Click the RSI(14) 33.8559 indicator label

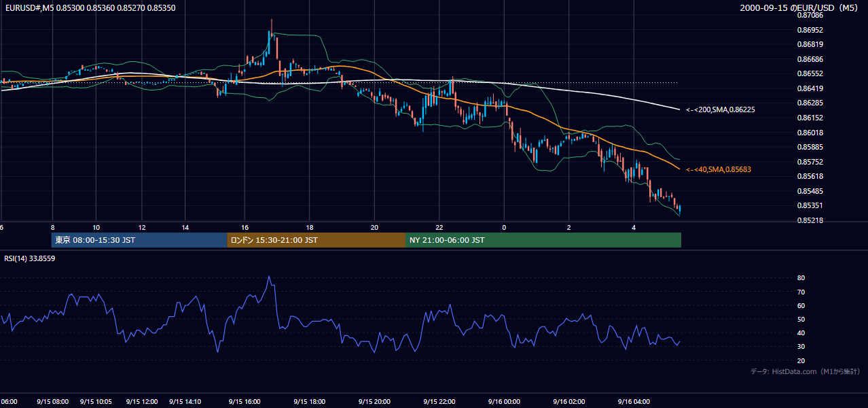point(30,258)
